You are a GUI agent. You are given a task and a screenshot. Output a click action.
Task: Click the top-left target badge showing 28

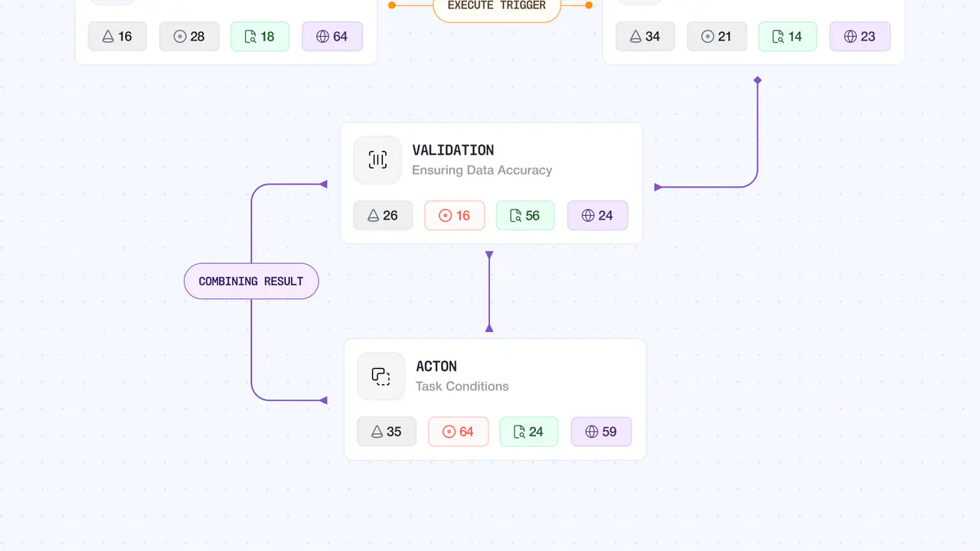click(x=189, y=36)
